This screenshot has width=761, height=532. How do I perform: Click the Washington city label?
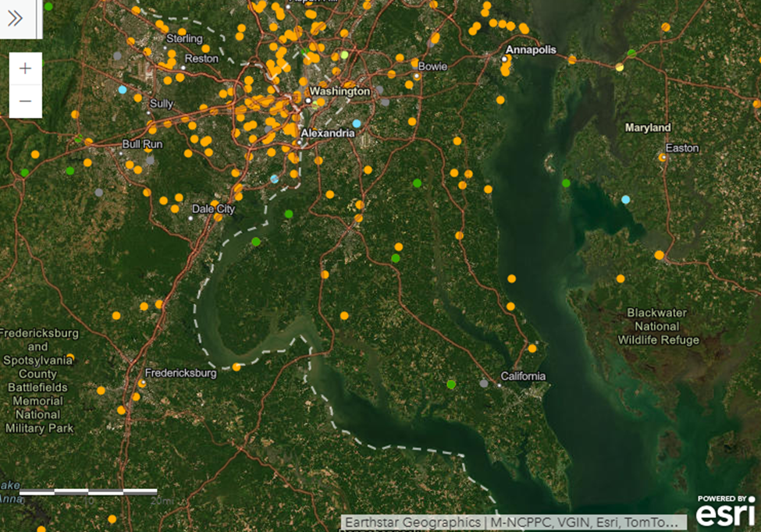pos(342,91)
